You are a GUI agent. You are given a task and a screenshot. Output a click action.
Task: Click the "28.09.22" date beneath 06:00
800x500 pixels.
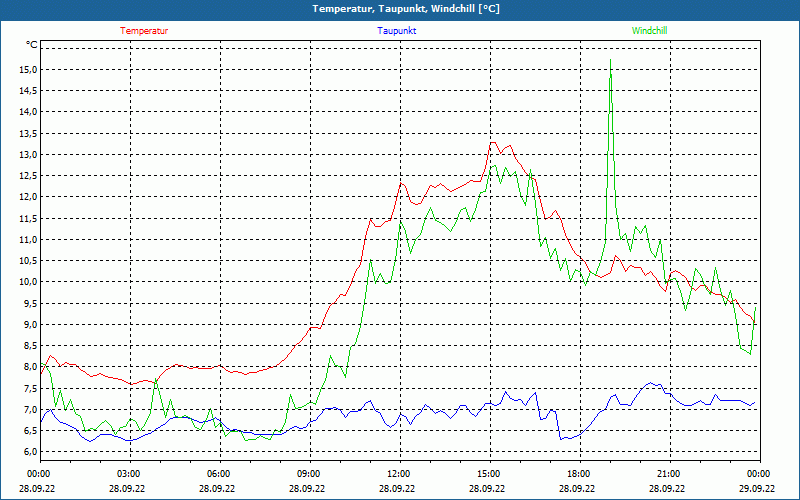pos(217,488)
